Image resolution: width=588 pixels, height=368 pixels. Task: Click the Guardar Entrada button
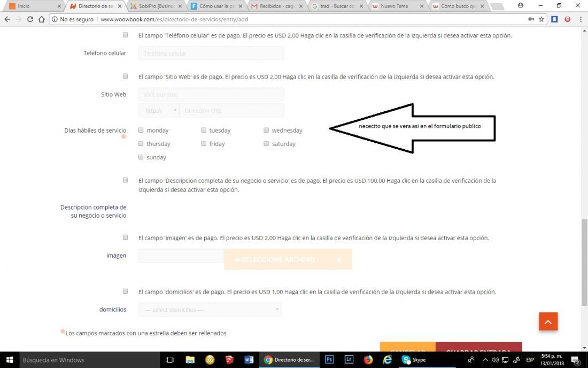coord(478,347)
